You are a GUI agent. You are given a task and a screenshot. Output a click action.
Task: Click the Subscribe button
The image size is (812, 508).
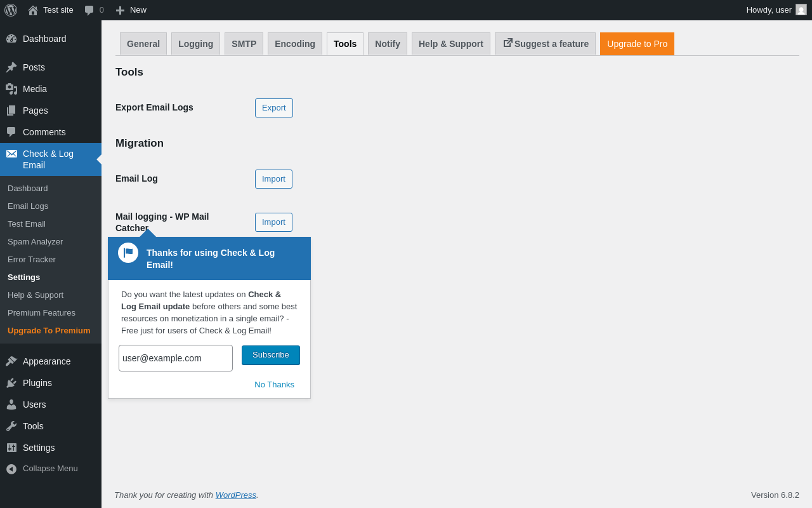click(271, 355)
